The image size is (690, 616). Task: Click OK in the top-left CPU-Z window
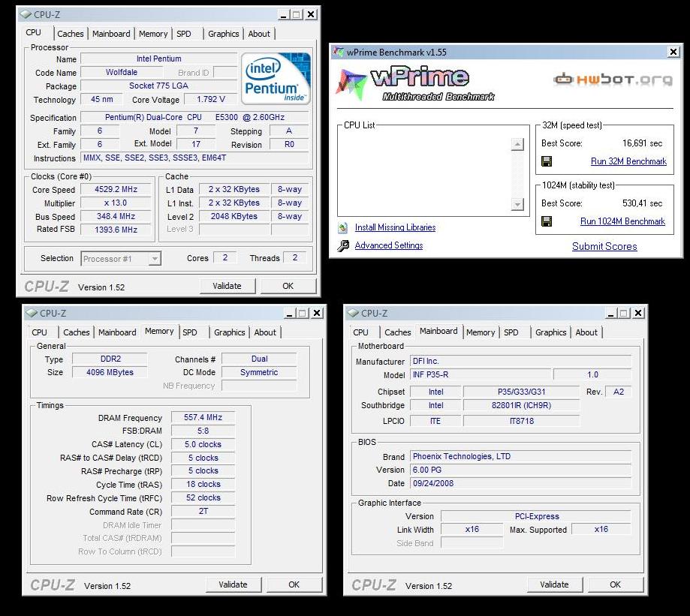pyautogui.click(x=288, y=286)
